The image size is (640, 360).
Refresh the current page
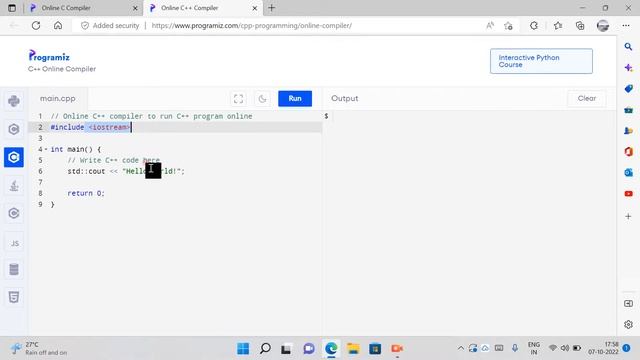pos(36,26)
